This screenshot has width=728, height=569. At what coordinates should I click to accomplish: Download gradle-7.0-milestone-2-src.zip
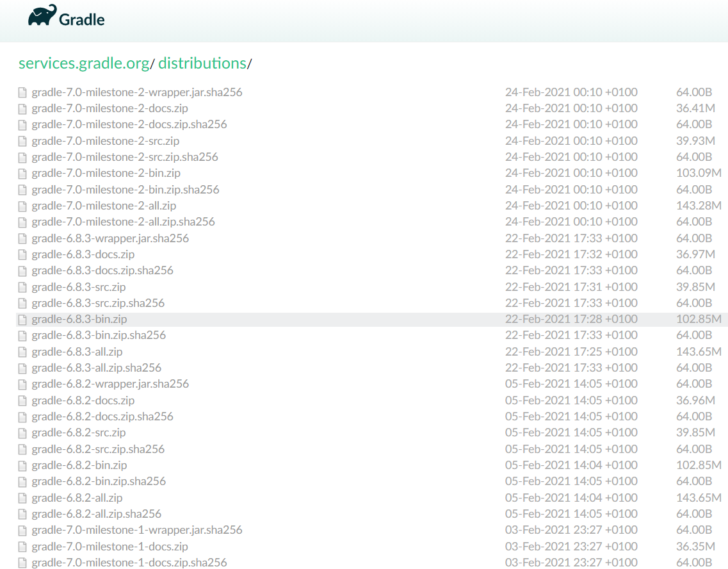tap(106, 141)
